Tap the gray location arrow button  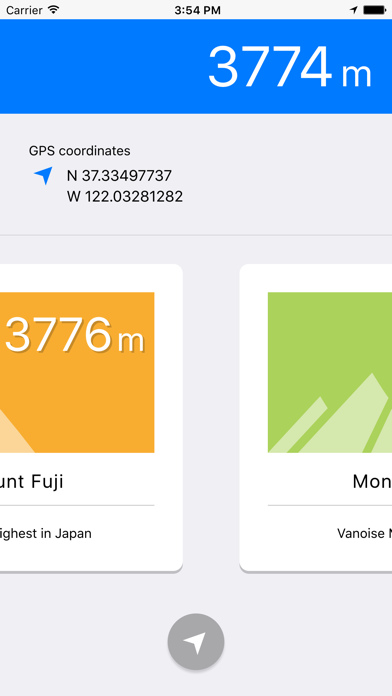coord(196,641)
